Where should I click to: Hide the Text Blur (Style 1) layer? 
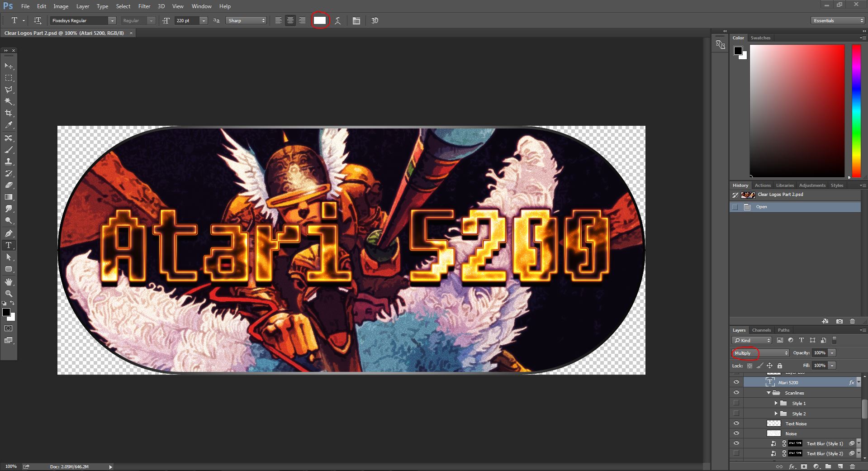click(736, 443)
